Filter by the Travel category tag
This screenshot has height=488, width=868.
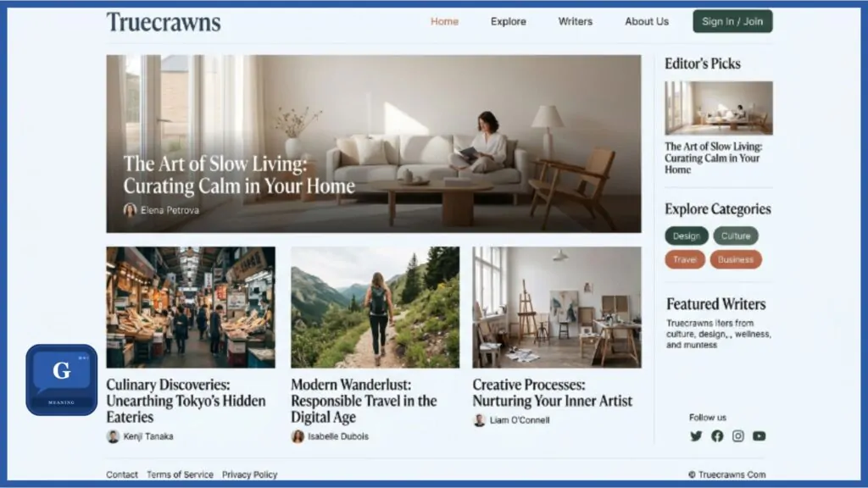click(685, 259)
